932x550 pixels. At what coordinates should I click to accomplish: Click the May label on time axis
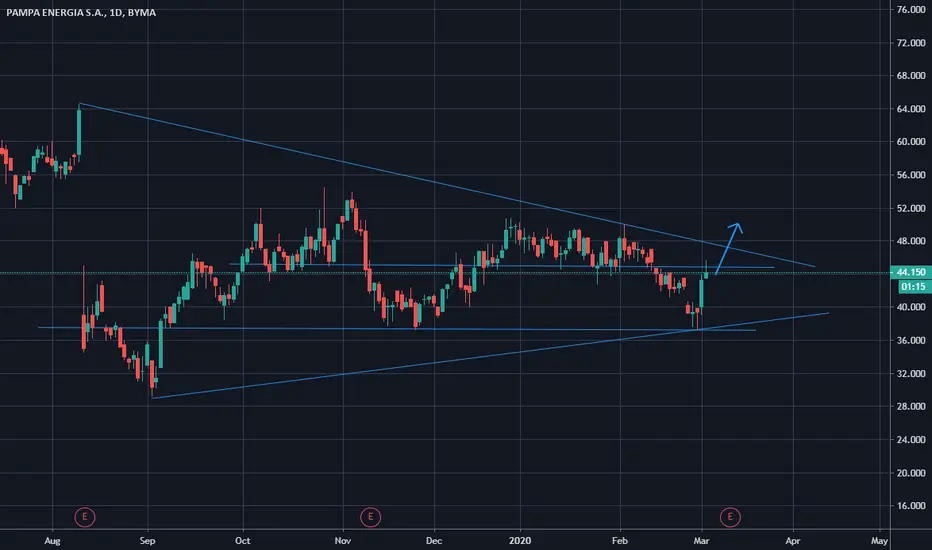(x=879, y=540)
